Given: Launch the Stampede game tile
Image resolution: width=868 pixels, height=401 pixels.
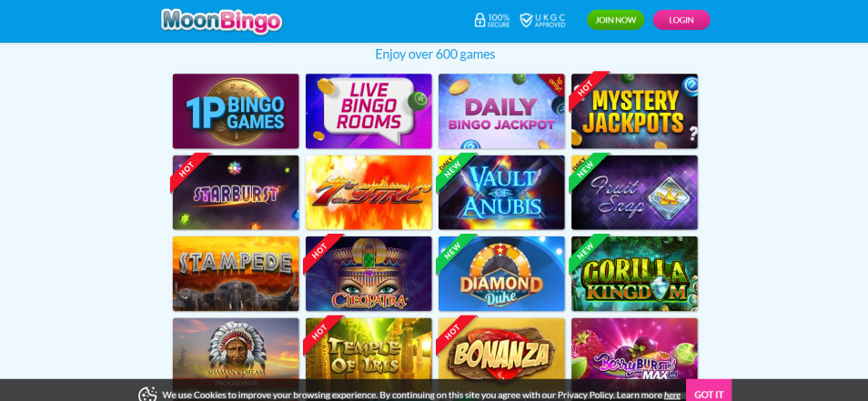Looking at the screenshot, I should click(236, 274).
